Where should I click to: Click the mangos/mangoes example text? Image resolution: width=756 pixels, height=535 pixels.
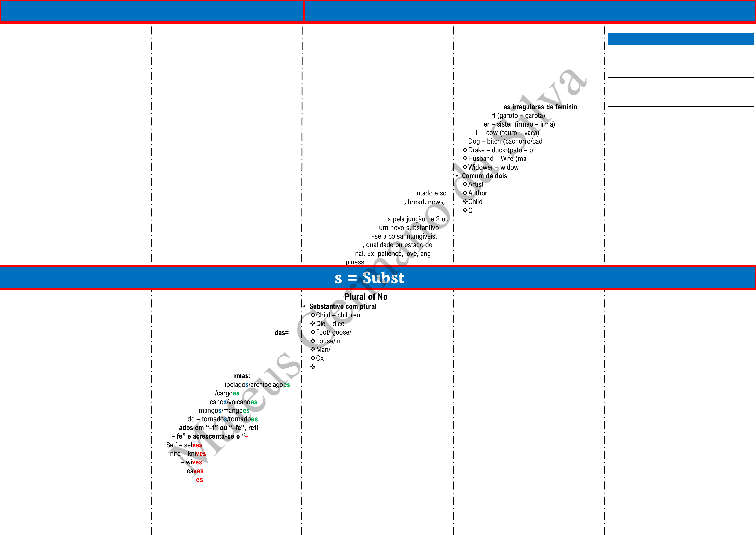tap(224, 411)
